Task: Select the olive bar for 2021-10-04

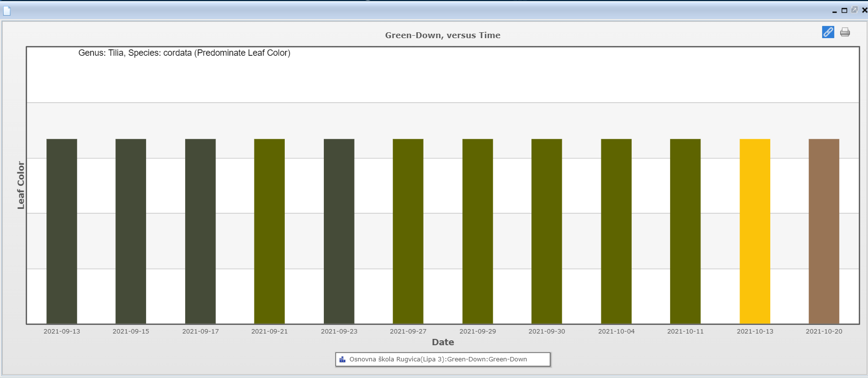Action: [616, 231]
